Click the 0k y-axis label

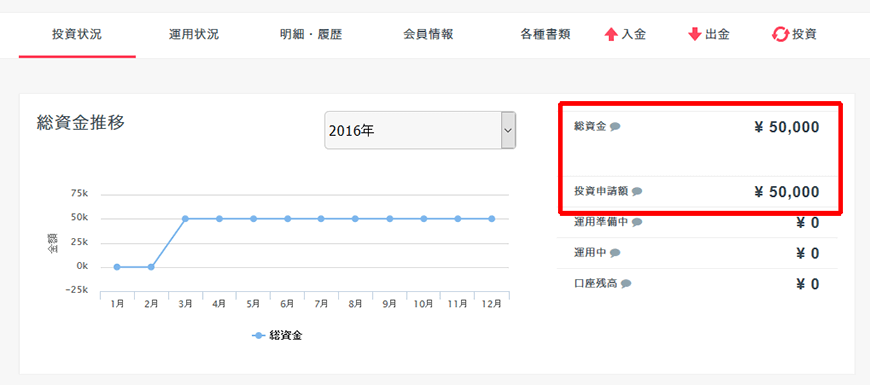point(82,266)
